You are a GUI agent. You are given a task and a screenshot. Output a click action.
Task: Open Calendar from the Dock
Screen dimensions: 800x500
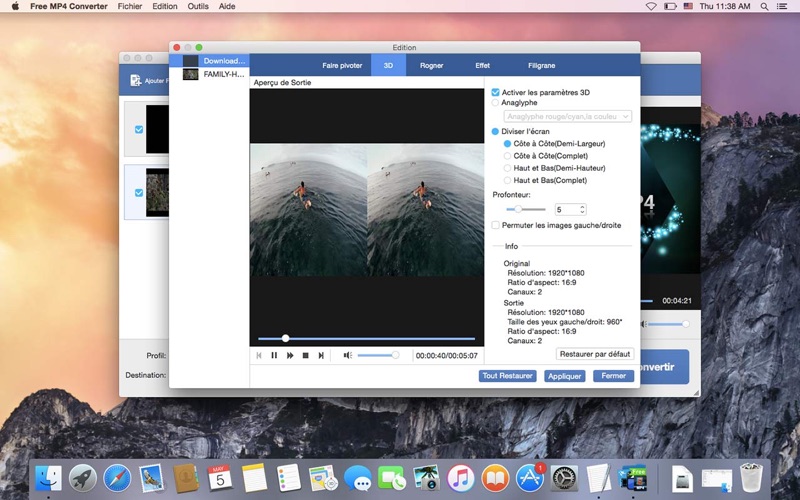[x=220, y=479]
